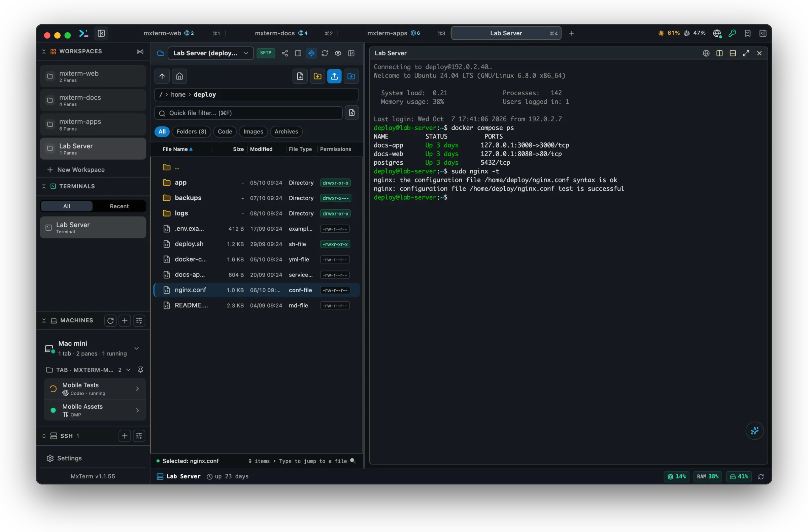Add a new tab with plus
The width and height of the screenshot is (808, 532).
coord(572,33)
